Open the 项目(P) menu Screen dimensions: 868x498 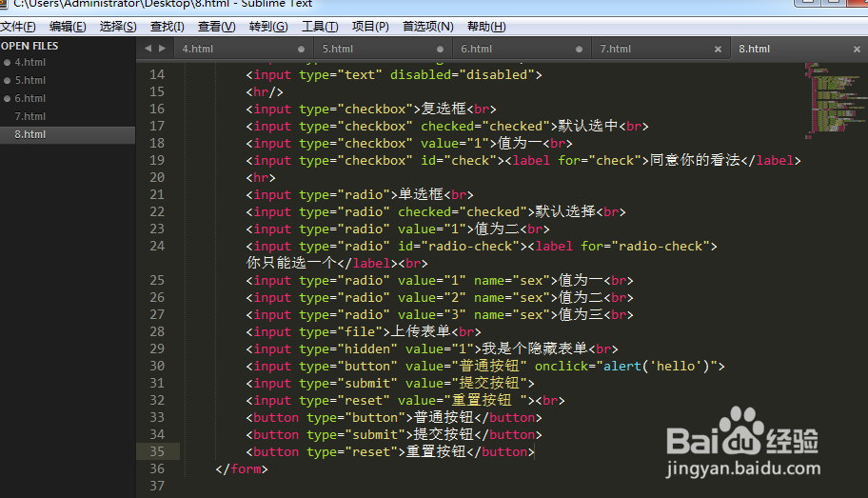click(370, 26)
